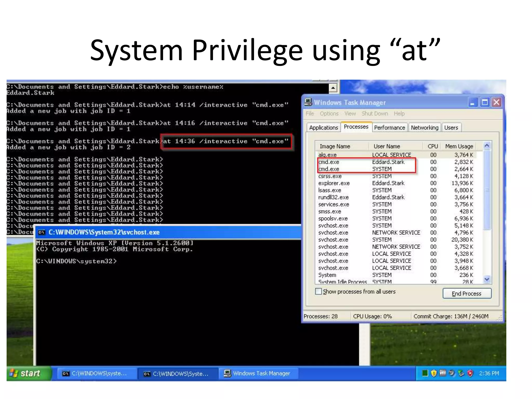Click the CPU Usage: 0% status entry
Screen dimensions: 532x399
coord(372,316)
